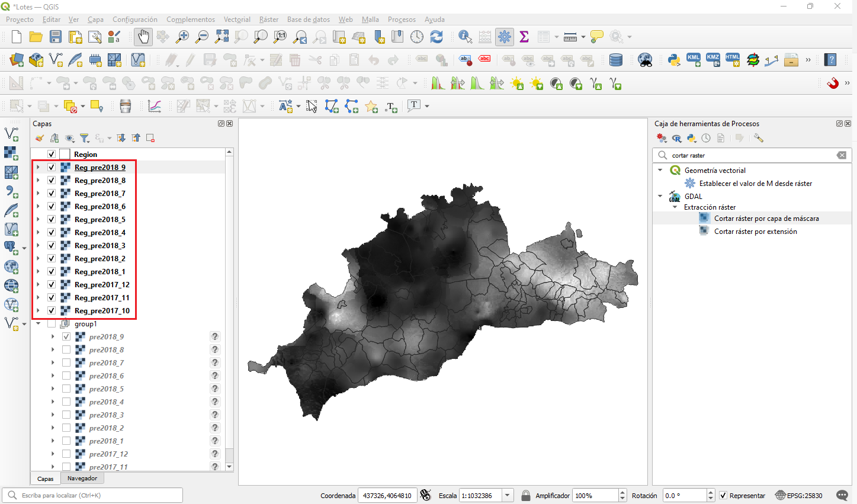Screen dimensions: 857x504
Task: Open the filter legend icon in Capas
Action: (x=85, y=138)
